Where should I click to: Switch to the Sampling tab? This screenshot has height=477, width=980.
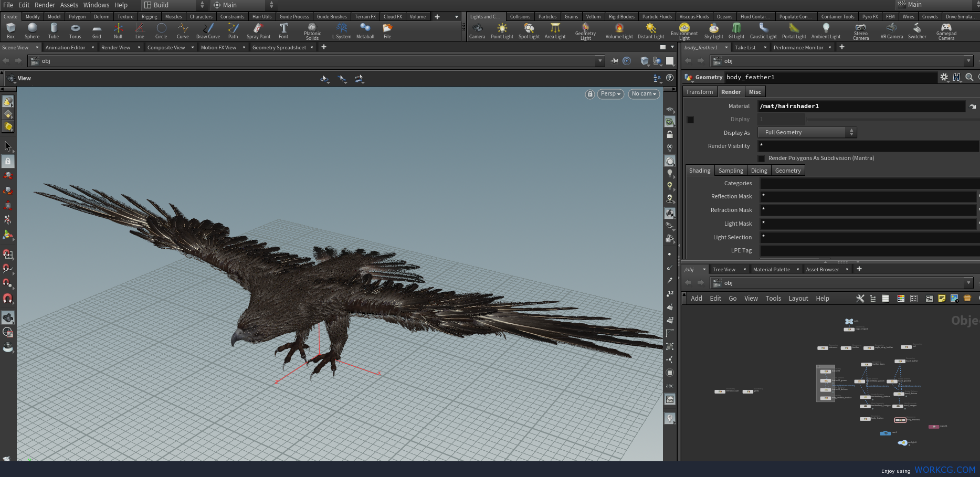(731, 171)
